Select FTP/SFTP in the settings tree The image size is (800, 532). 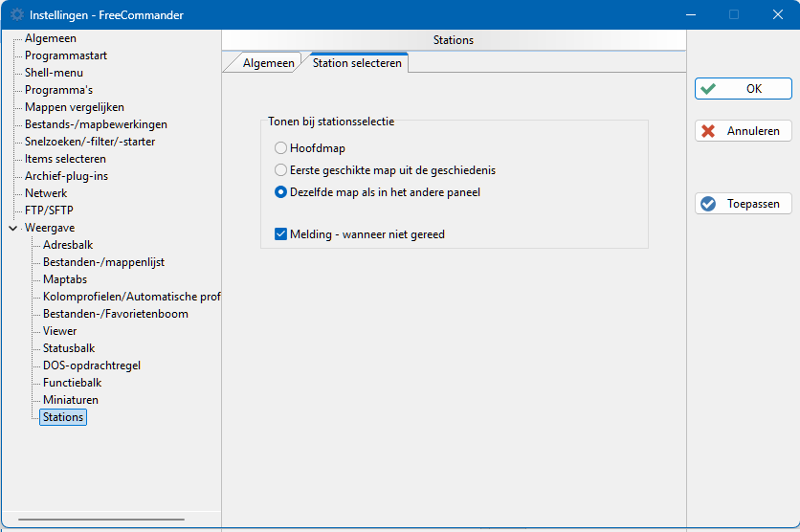49,211
